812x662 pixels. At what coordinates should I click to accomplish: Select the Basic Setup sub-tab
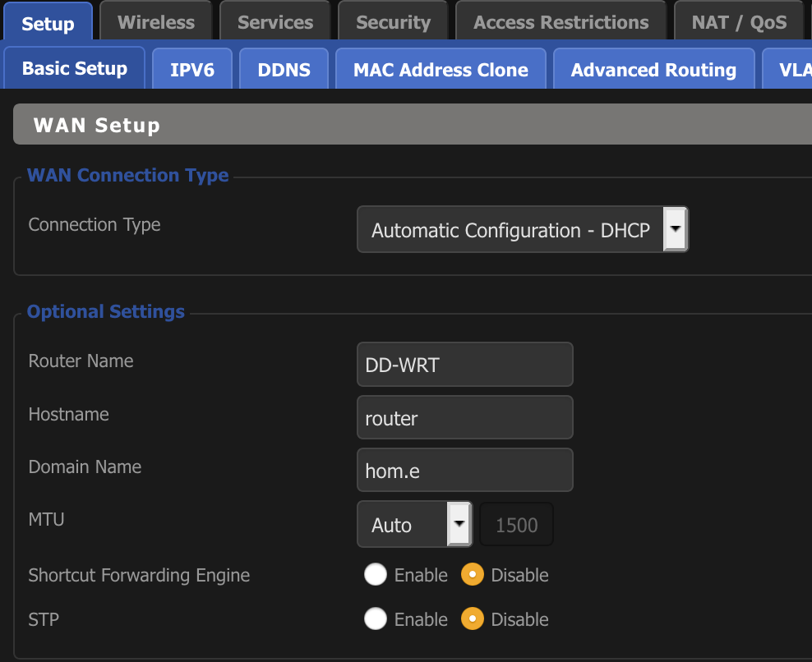pyautogui.click(x=75, y=68)
